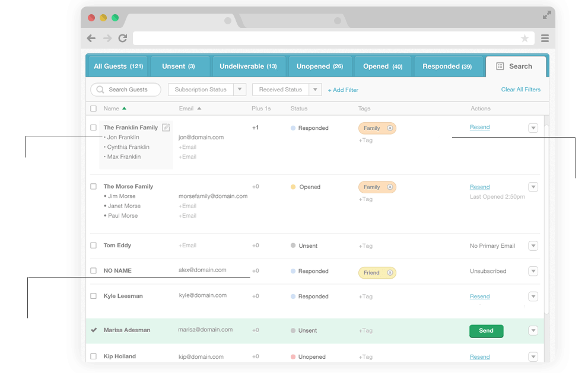The height and width of the screenshot is (373, 588).
Task: Expand actions menu for NO NAME row
Action: tap(533, 271)
